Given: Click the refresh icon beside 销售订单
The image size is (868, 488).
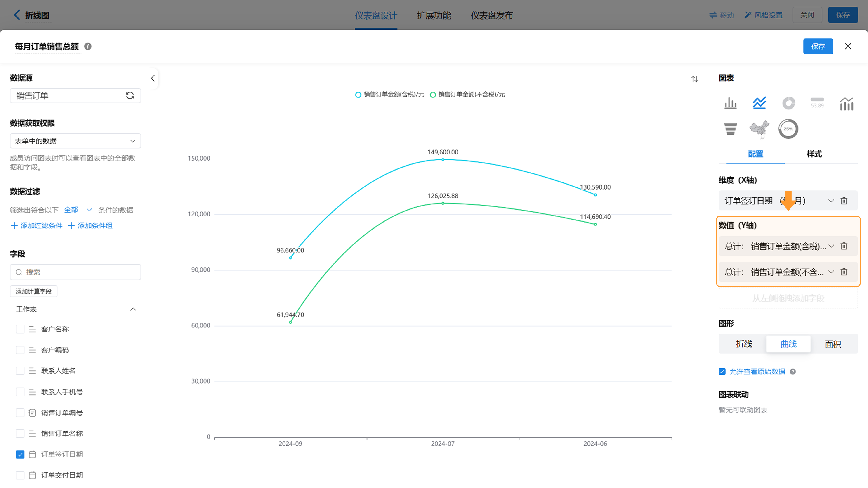Looking at the screenshot, I should pyautogui.click(x=130, y=96).
